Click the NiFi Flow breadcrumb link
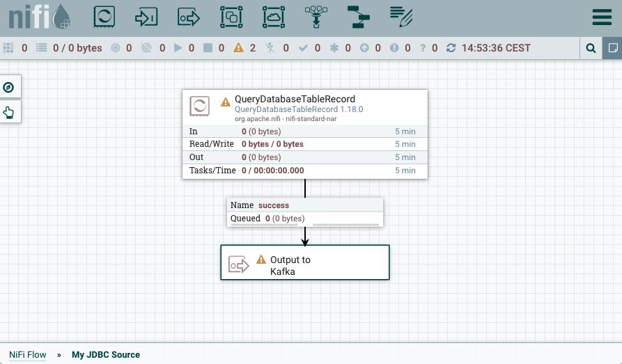The height and width of the screenshot is (364, 622). tap(28, 354)
